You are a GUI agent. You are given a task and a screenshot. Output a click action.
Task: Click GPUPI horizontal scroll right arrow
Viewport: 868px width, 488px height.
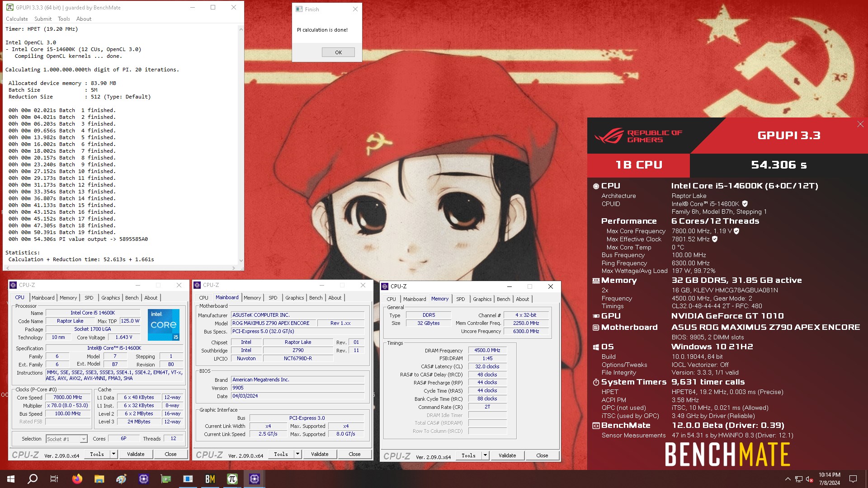[x=233, y=268]
